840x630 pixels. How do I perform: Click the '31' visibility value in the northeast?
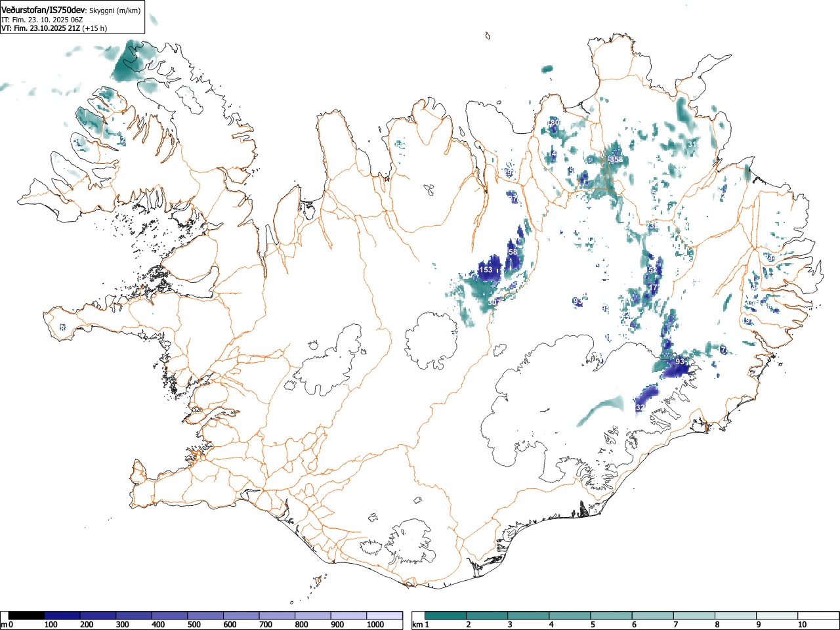[x=691, y=144]
